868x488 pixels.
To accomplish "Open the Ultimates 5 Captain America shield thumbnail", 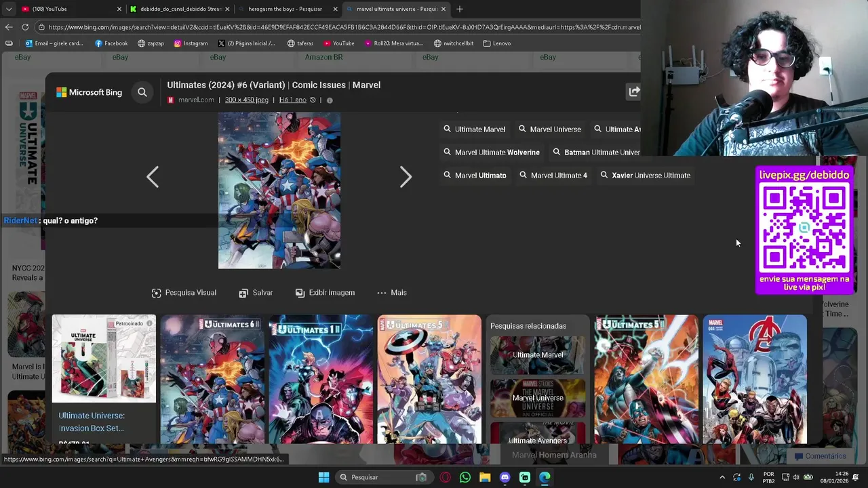I will click(x=429, y=379).
